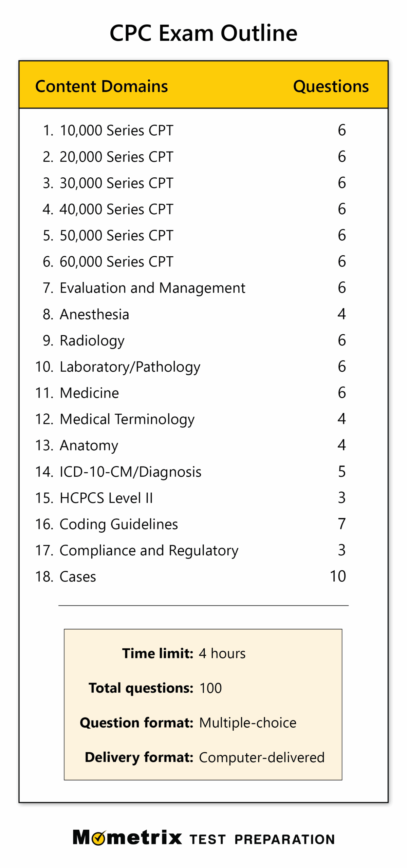Click the HCPCS Level II item

point(106,498)
